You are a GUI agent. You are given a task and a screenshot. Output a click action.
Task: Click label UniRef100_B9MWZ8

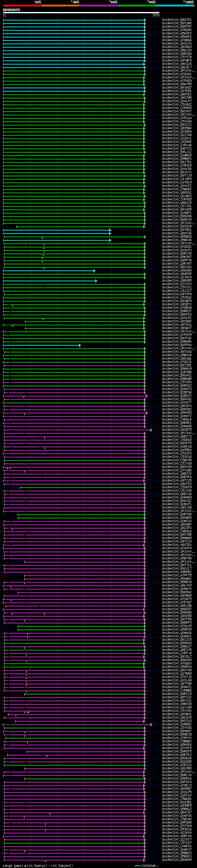click(177, 236)
